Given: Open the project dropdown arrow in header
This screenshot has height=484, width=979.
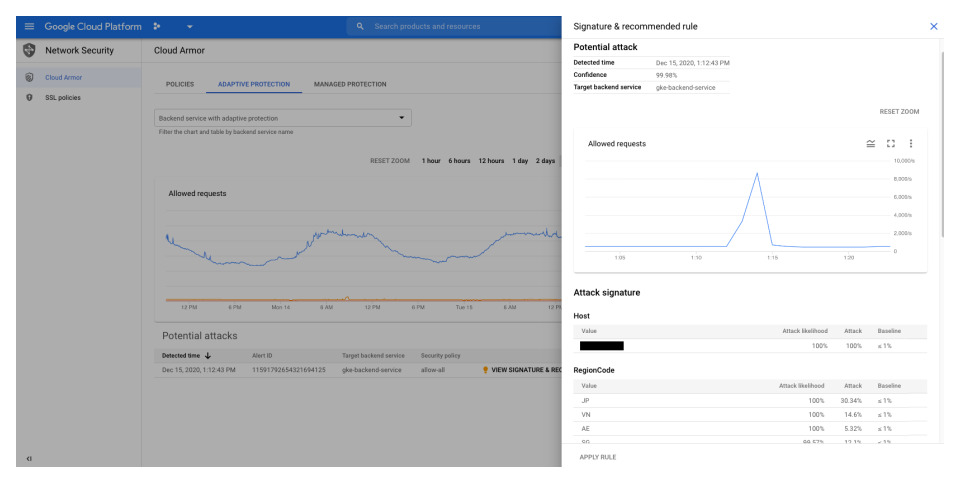Looking at the screenshot, I should coord(190,27).
